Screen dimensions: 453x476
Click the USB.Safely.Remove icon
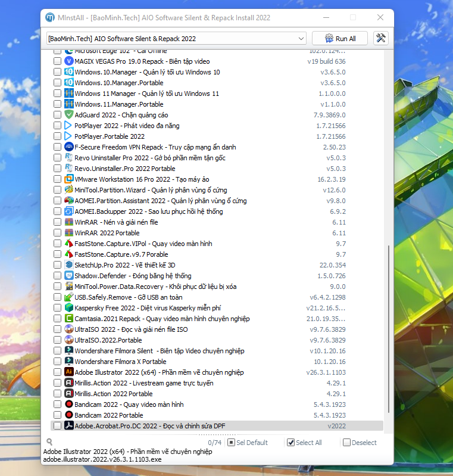point(69,297)
